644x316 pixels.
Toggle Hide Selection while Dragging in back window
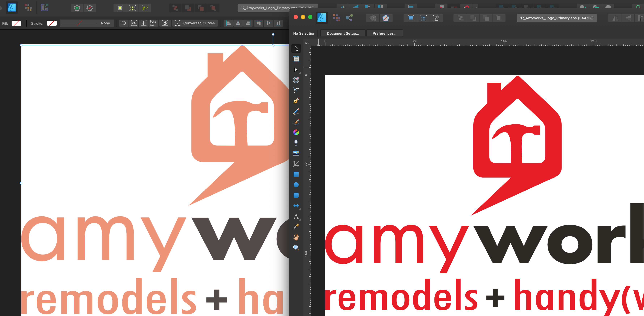[x=134, y=23]
